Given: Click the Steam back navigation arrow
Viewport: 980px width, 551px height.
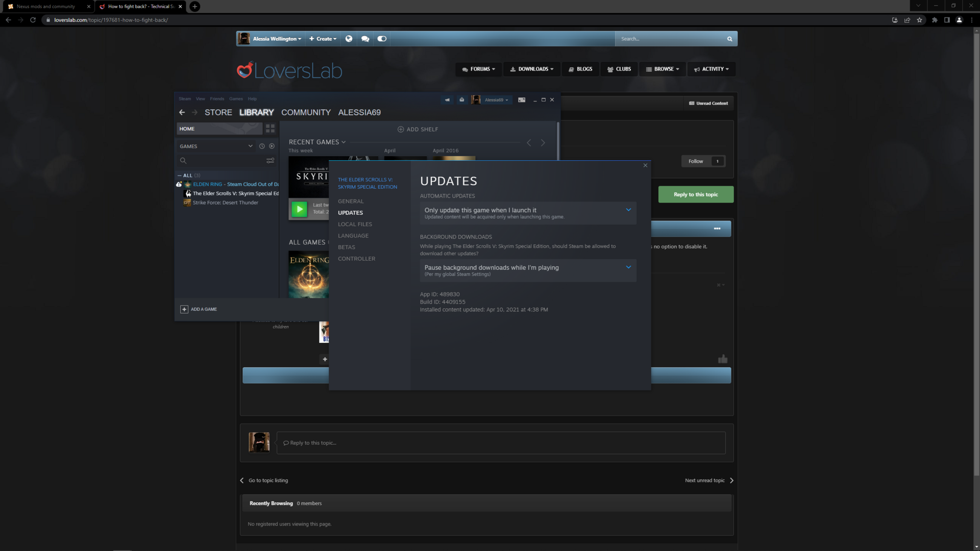Looking at the screenshot, I should pos(182,112).
